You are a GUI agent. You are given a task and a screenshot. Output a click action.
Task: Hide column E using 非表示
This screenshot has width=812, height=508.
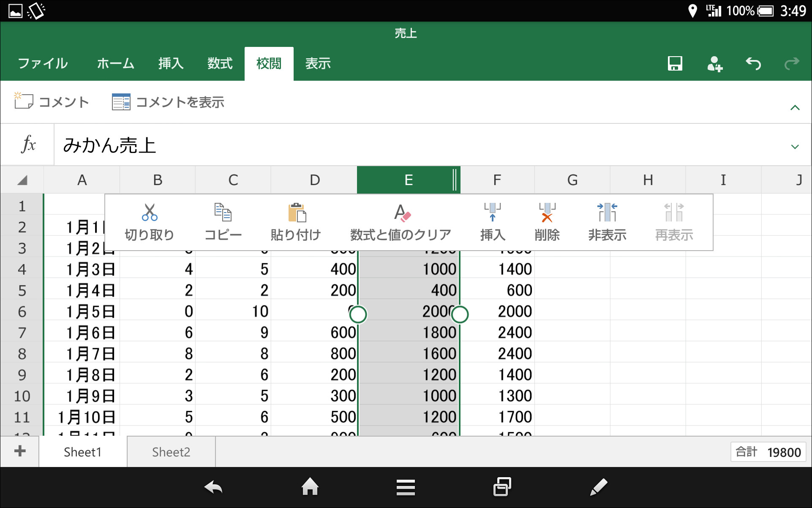tap(607, 221)
